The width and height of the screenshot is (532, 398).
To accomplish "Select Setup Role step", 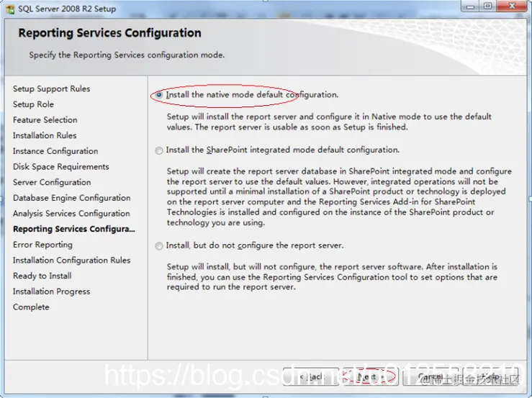I will point(33,104).
